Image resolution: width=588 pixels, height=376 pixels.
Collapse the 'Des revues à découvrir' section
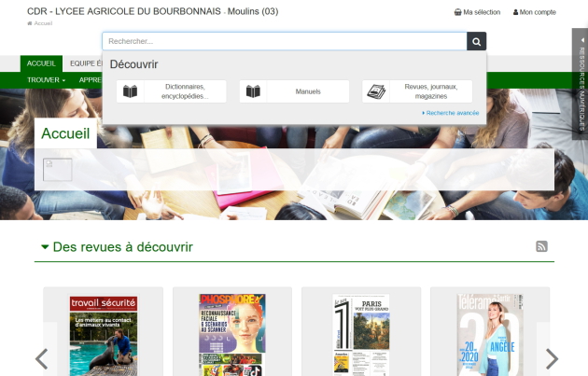click(x=45, y=247)
